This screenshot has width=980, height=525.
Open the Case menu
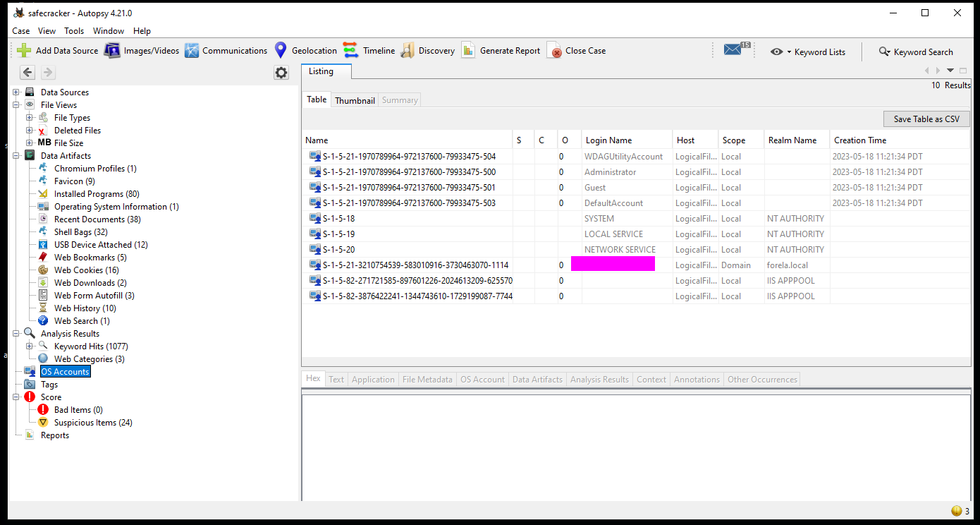(x=21, y=31)
